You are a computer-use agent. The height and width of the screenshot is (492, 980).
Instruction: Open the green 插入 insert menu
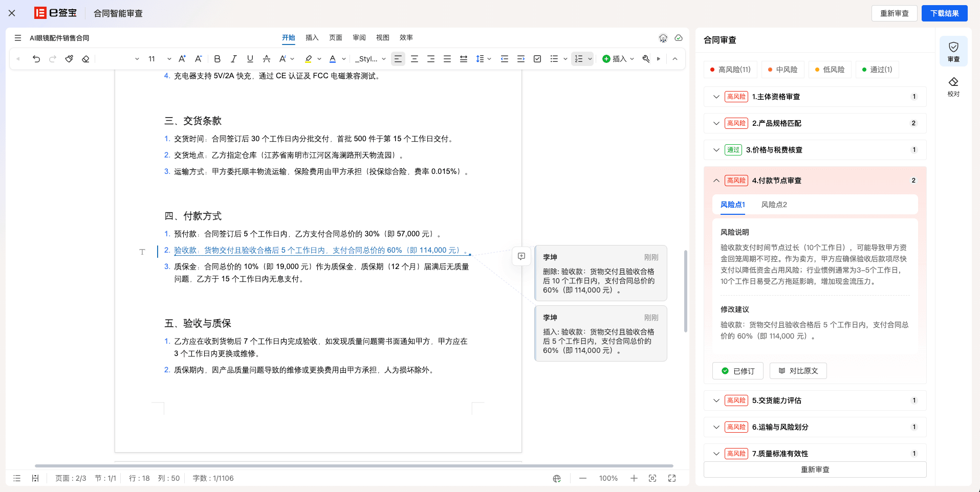(x=618, y=59)
